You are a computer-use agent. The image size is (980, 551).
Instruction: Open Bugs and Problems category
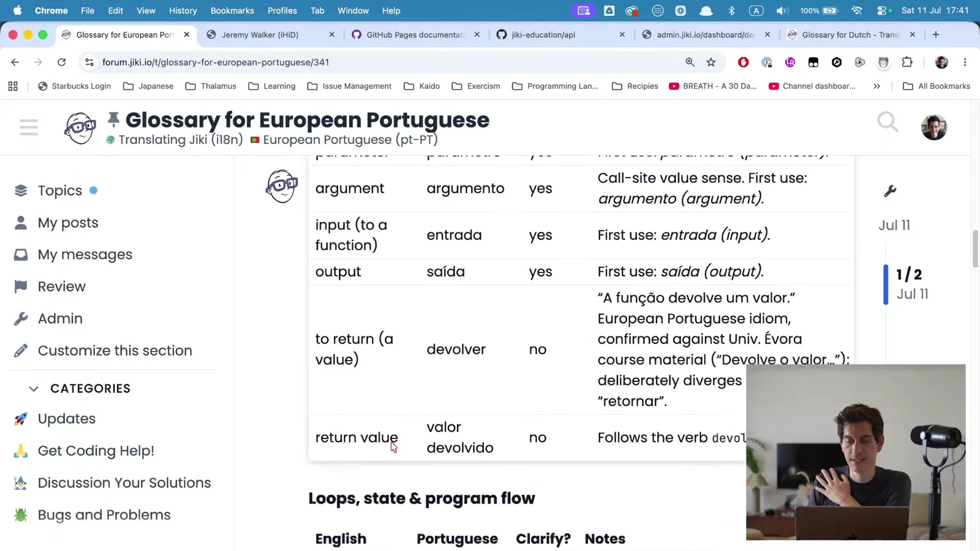[104, 515]
